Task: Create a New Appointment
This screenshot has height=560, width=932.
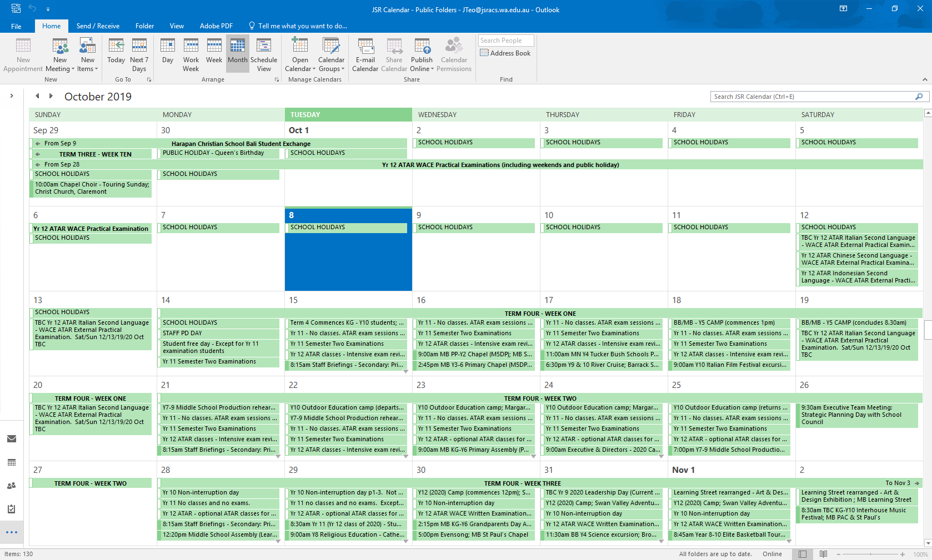Action: (x=23, y=54)
